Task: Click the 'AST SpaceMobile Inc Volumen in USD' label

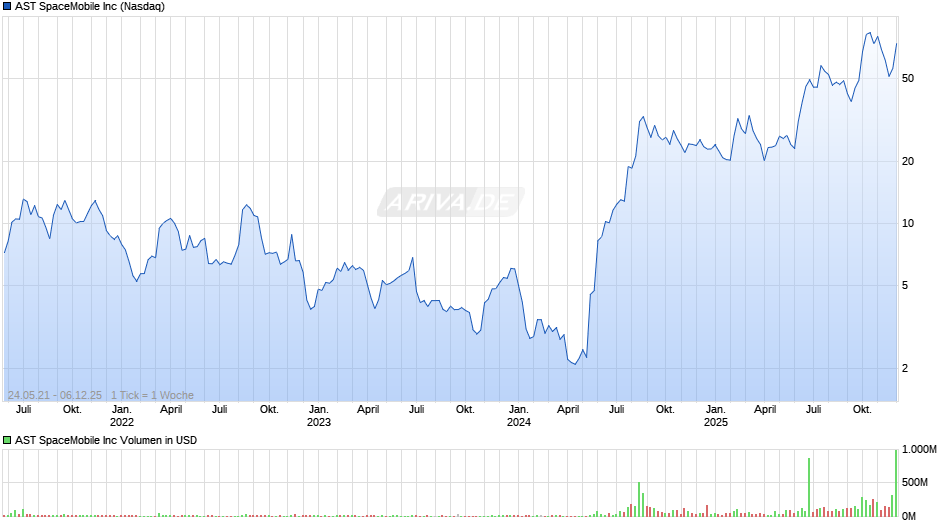Action: (x=106, y=440)
